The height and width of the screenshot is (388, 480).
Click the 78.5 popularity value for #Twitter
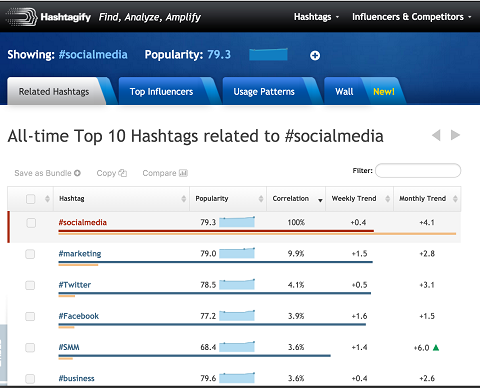pyautogui.click(x=208, y=285)
